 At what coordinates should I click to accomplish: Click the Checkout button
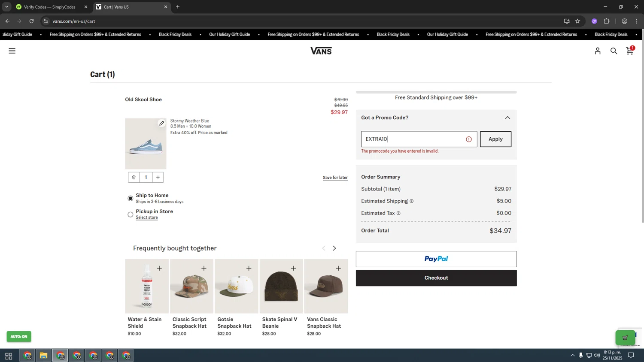436,278
